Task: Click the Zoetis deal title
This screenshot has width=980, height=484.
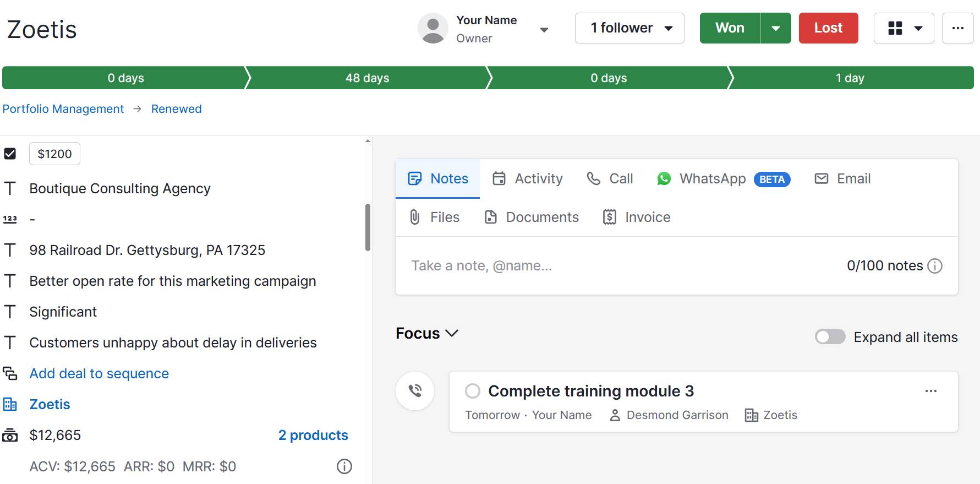Action: (x=42, y=29)
